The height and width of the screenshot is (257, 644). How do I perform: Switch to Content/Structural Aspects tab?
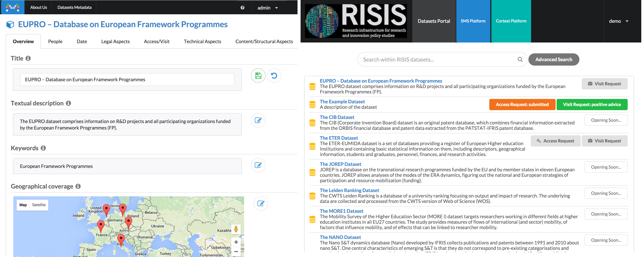tap(264, 41)
